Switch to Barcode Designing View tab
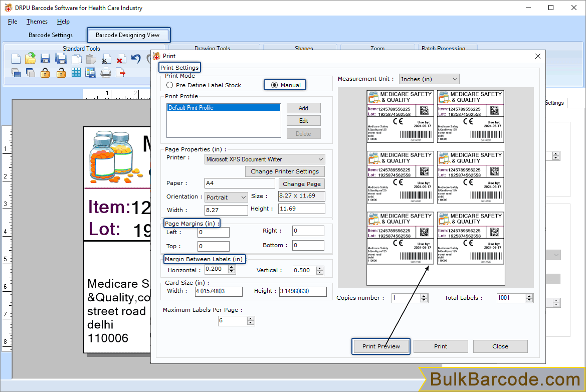586x392 pixels. (x=127, y=35)
